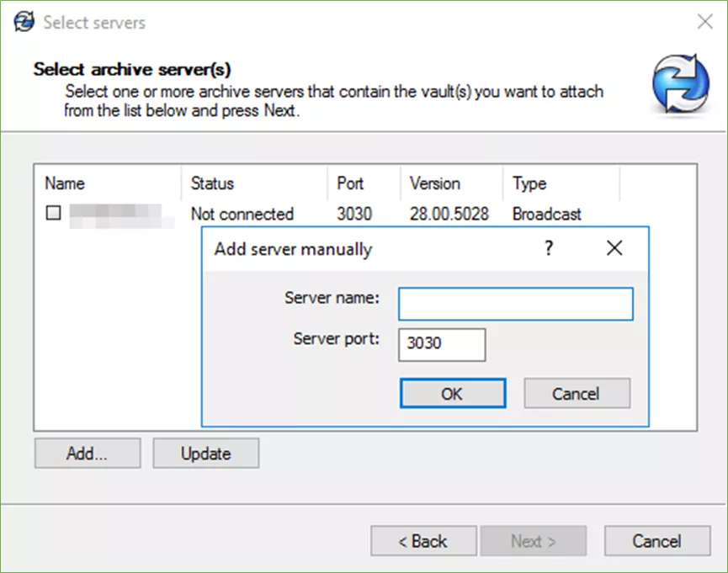Tick the checkbox beside the listed server
Screen dimensions: 728x573
pos(53,214)
